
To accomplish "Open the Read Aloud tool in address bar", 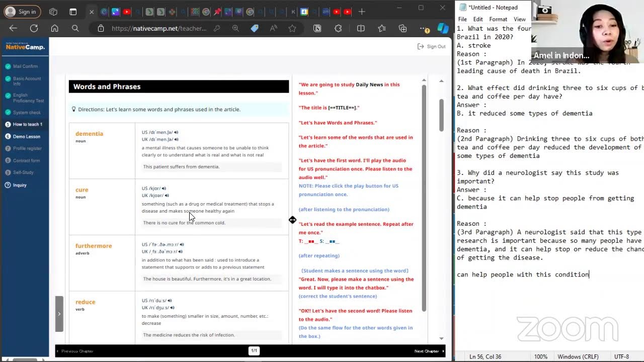I will (274, 28).
